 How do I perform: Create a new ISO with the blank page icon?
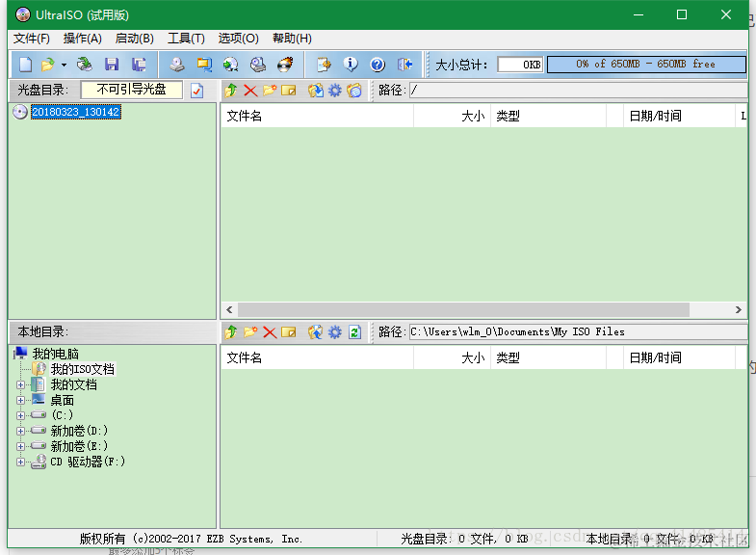(25, 65)
